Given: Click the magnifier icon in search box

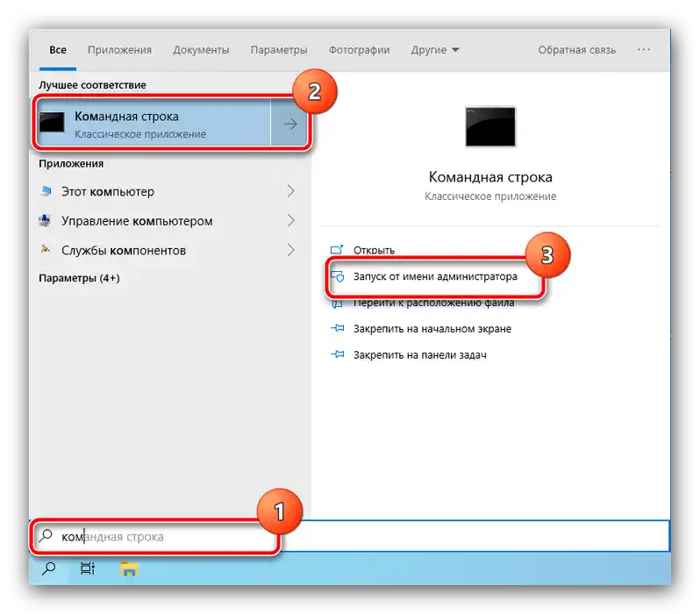Looking at the screenshot, I should click(46, 535).
